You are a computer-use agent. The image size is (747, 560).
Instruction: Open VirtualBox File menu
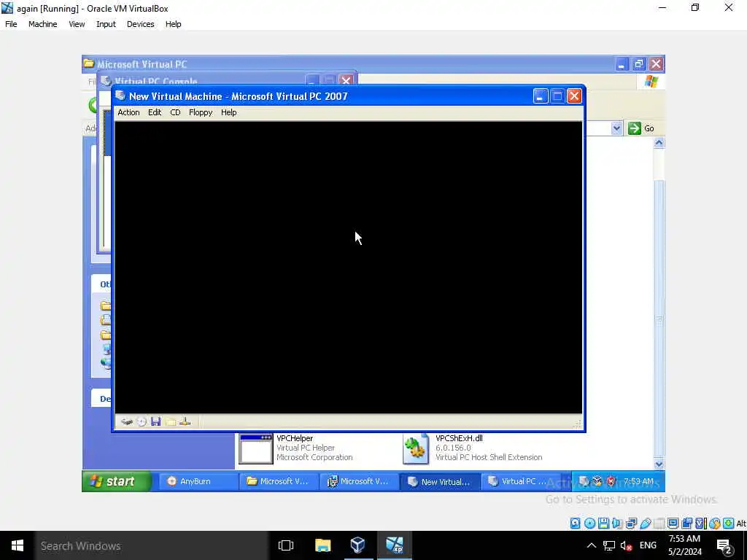(x=11, y=24)
